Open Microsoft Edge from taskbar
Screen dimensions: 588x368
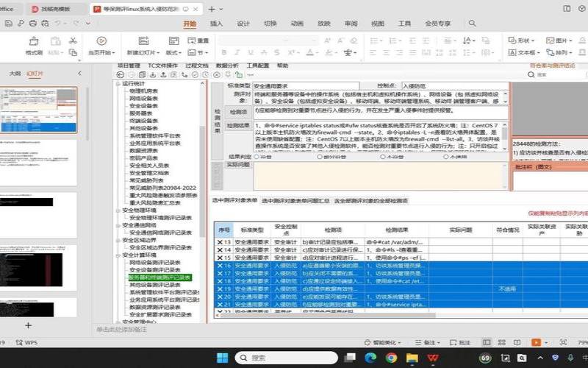point(370,358)
